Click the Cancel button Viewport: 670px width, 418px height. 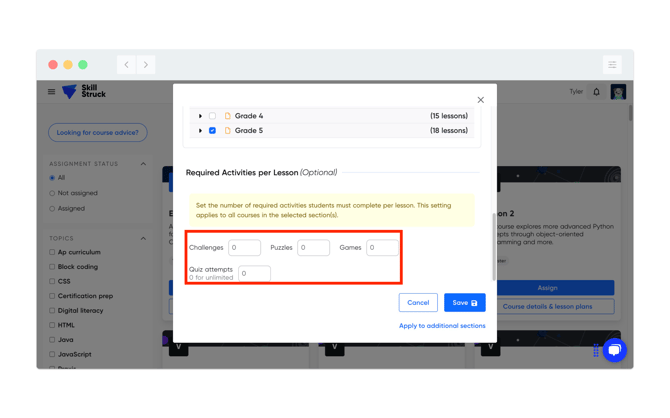coord(418,302)
